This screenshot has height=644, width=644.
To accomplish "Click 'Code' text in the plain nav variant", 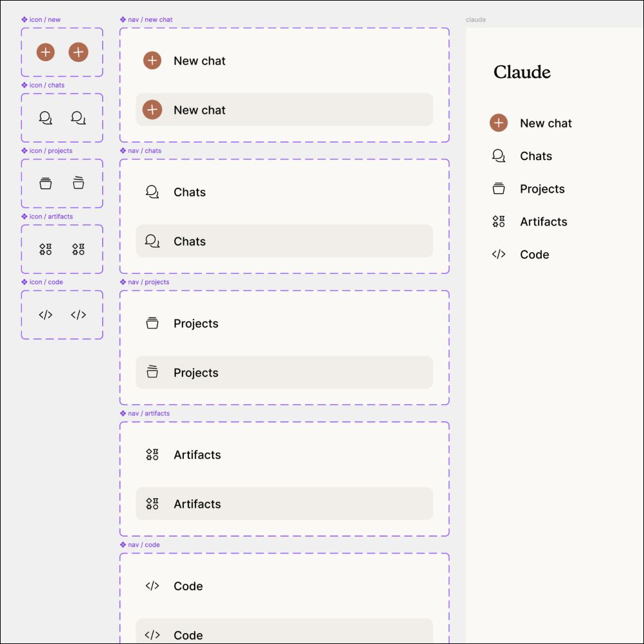I will click(188, 587).
